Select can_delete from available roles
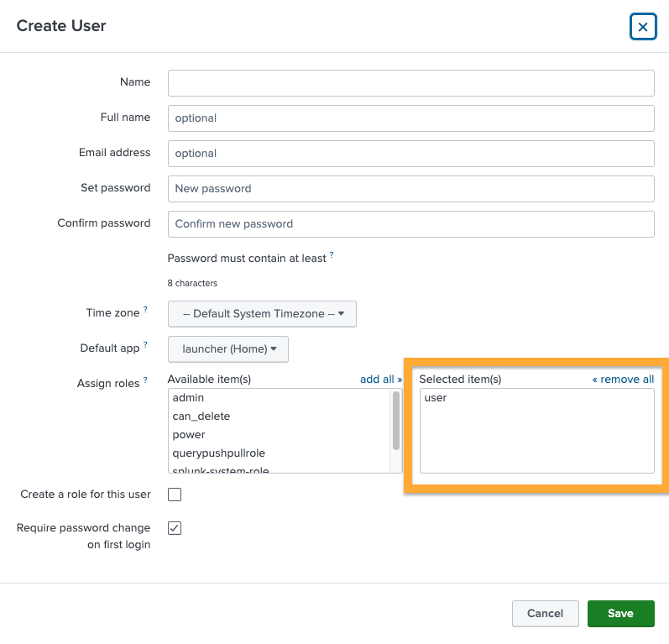The width and height of the screenshot is (669, 644). click(201, 416)
